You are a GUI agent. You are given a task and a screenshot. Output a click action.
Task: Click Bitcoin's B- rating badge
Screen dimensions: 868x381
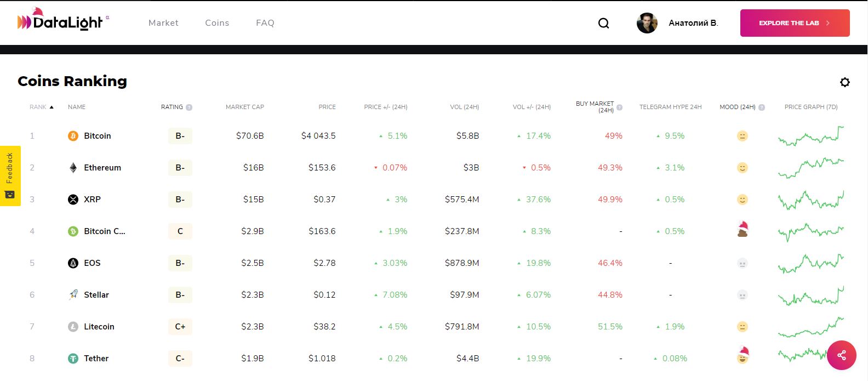(180, 136)
